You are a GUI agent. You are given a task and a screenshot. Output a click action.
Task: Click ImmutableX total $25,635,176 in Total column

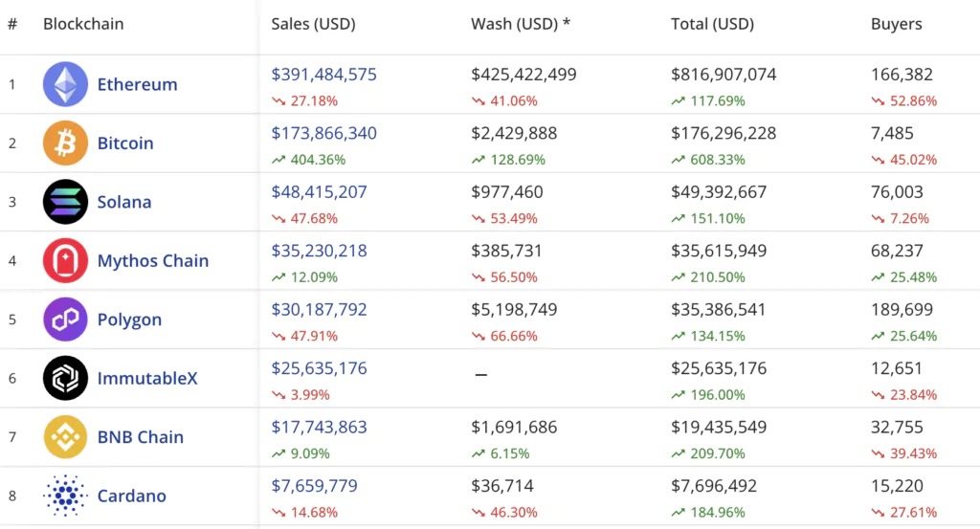click(x=719, y=368)
